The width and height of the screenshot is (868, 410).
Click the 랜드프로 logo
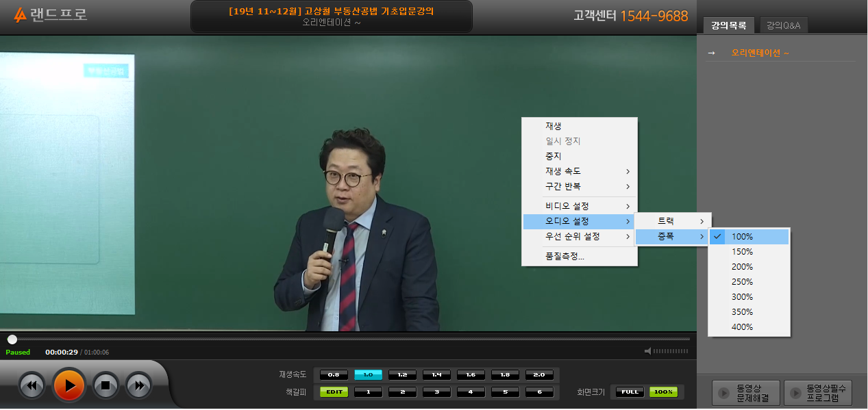pos(51,14)
